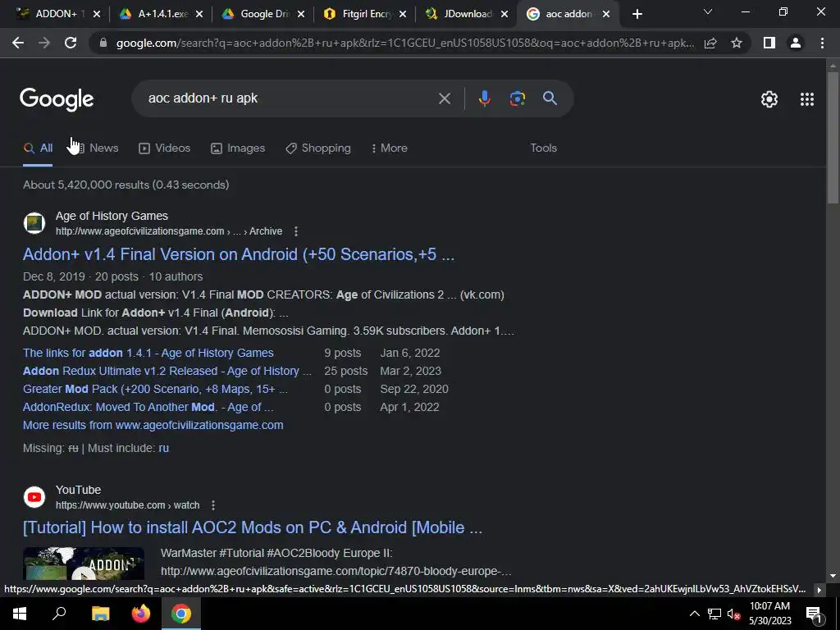Open Addon+ v1.4 Final Version result
Screen dimensions: 840x630
[239, 254]
